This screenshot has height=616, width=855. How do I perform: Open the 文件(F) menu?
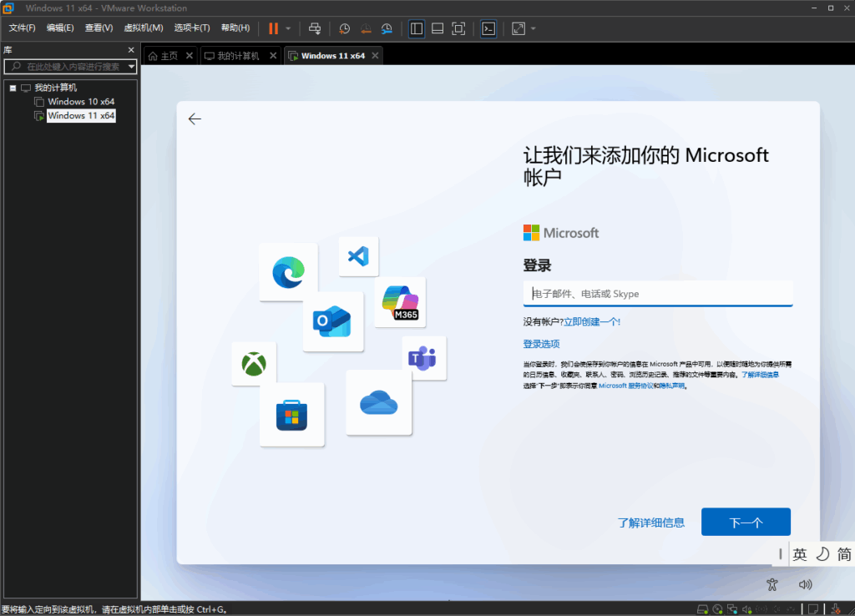point(22,28)
